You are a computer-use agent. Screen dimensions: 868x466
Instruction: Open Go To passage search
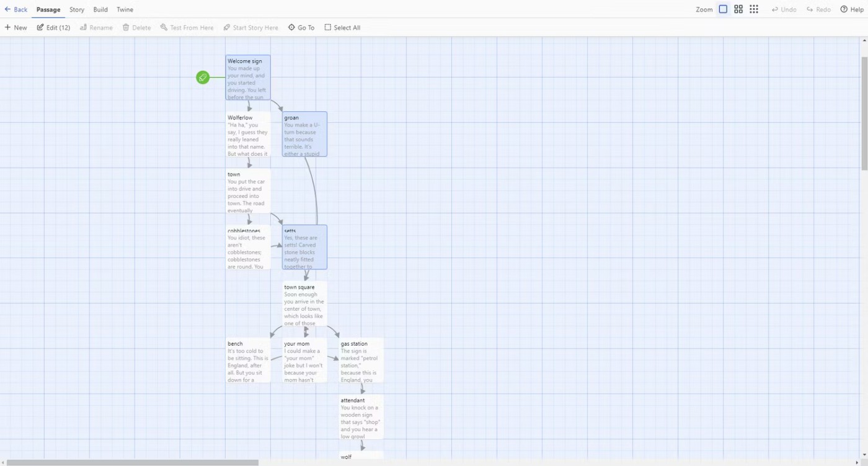(x=301, y=27)
